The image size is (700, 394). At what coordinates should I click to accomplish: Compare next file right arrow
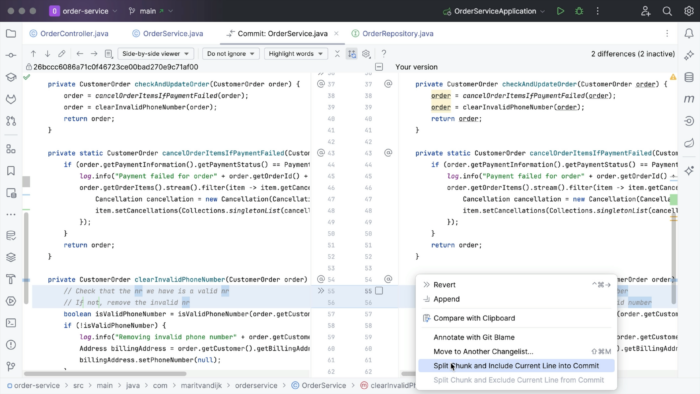point(94,54)
